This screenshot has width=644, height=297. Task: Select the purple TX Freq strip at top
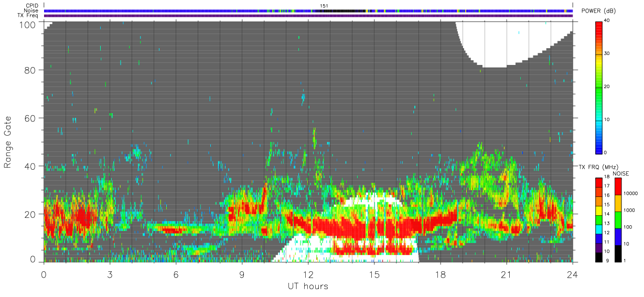coord(308,16)
